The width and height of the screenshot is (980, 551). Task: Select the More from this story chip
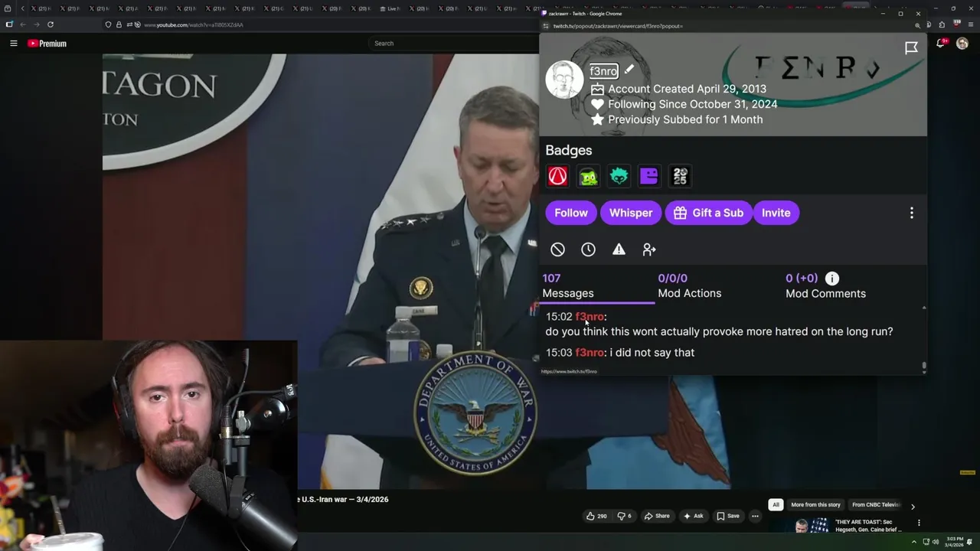click(815, 505)
